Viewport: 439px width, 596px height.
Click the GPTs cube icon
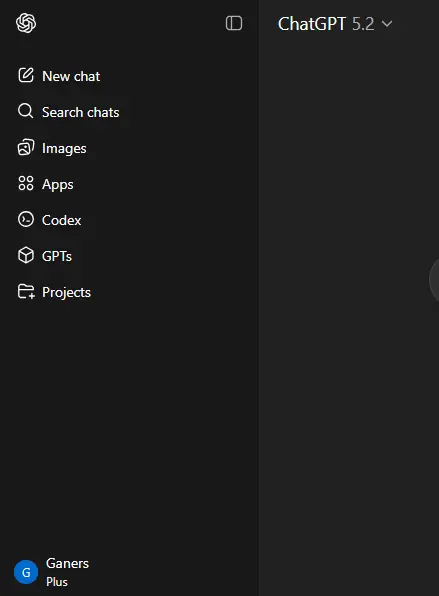click(26, 255)
